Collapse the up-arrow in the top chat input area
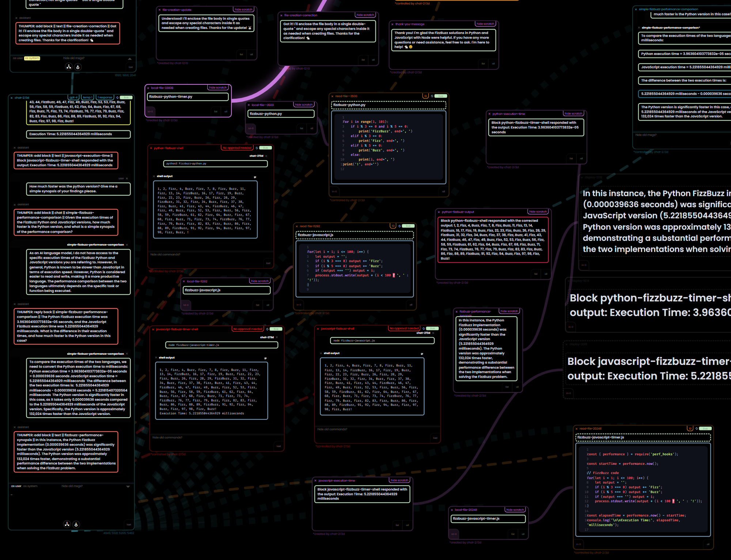Image resolution: width=731 pixels, height=560 pixels. click(x=130, y=58)
